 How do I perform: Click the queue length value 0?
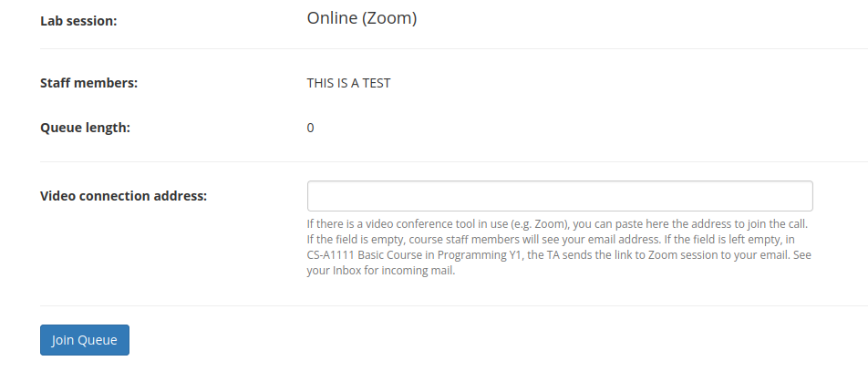point(310,128)
